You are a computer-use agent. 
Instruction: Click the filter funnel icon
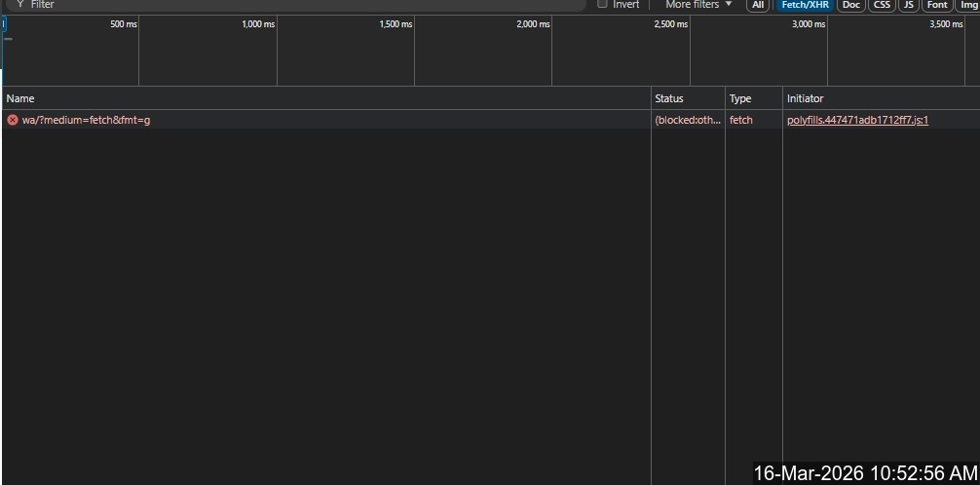[x=19, y=5]
